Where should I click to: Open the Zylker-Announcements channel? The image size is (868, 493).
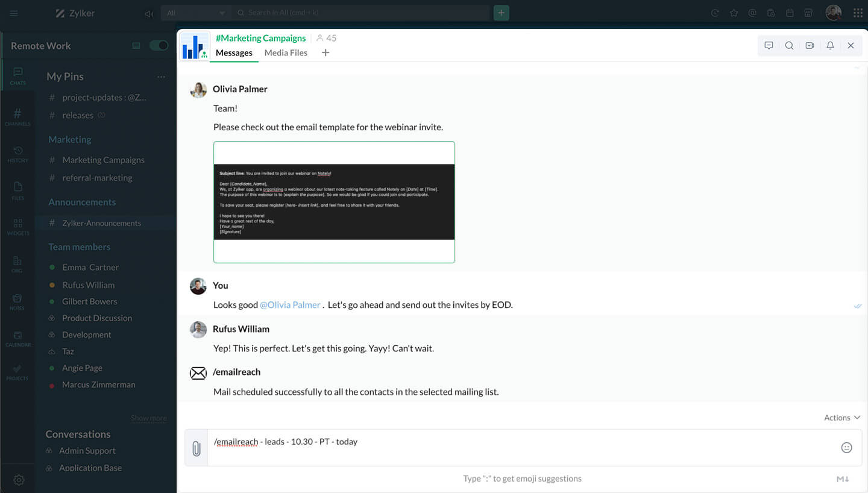(x=101, y=223)
